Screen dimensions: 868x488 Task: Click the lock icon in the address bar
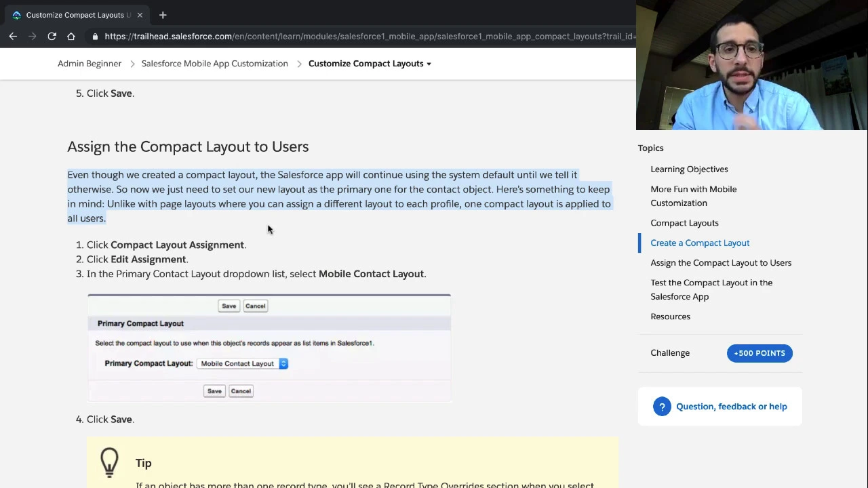point(96,37)
